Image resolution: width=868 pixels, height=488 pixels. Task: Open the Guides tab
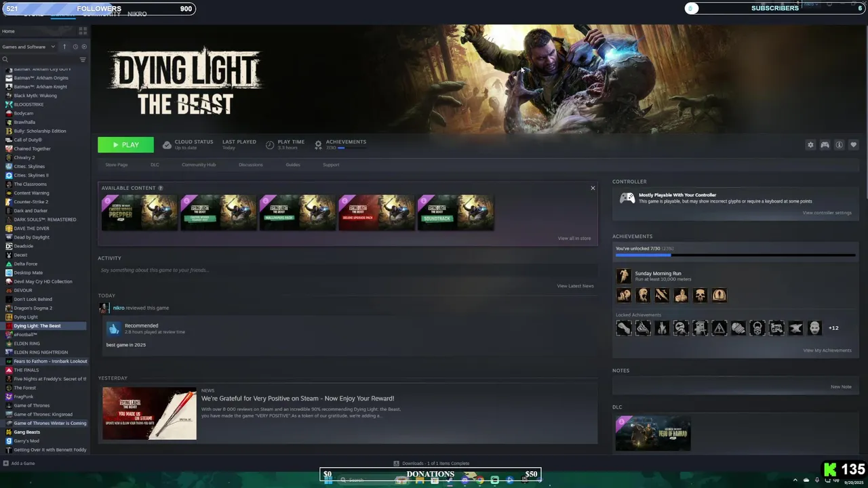pos(293,165)
